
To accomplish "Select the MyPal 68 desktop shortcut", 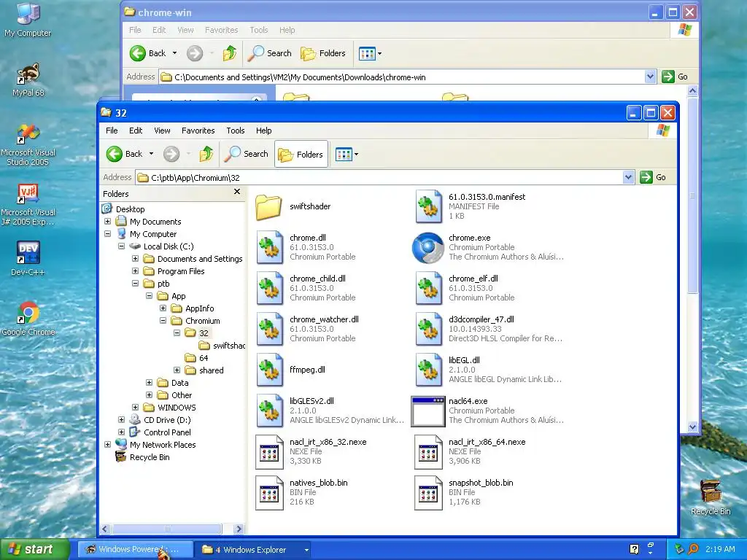I will pos(28,80).
